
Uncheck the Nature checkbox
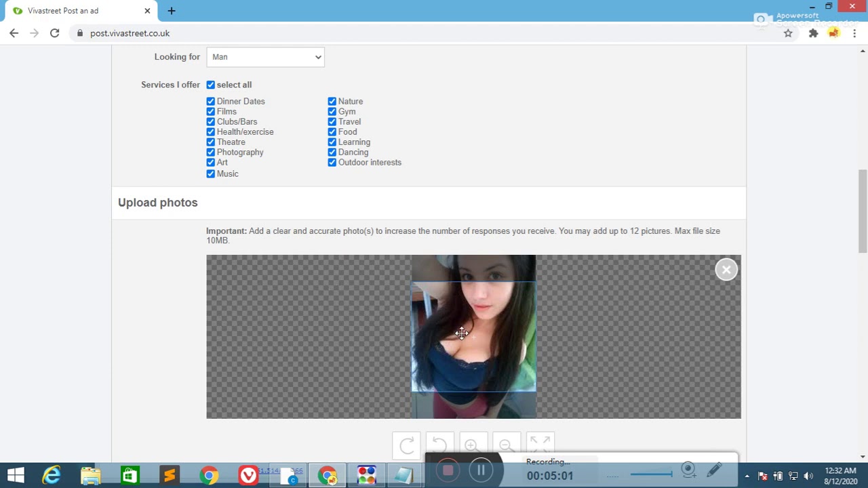pyautogui.click(x=332, y=102)
